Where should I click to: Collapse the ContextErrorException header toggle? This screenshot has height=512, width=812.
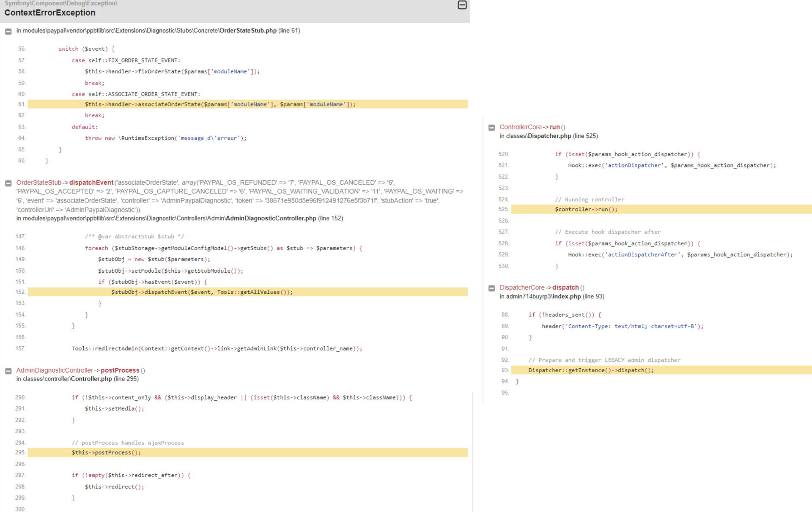coord(462,5)
